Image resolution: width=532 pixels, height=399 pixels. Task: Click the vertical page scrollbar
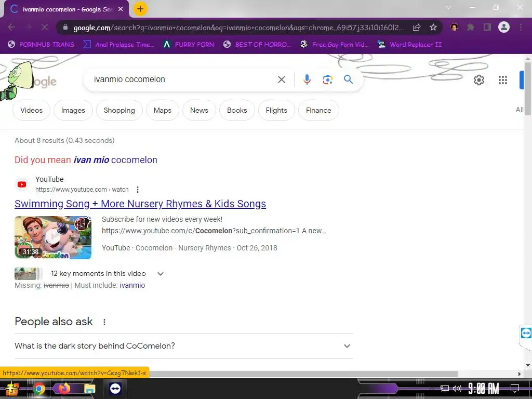pyautogui.click(x=528, y=89)
